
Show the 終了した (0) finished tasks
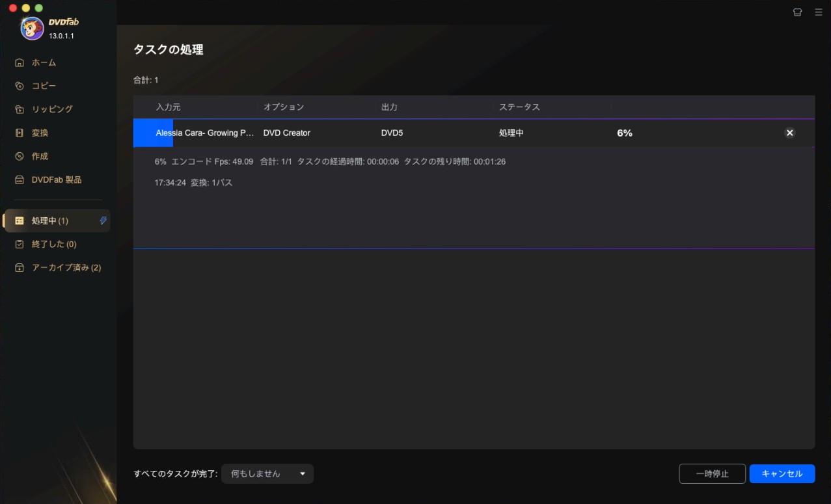coord(54,244)
